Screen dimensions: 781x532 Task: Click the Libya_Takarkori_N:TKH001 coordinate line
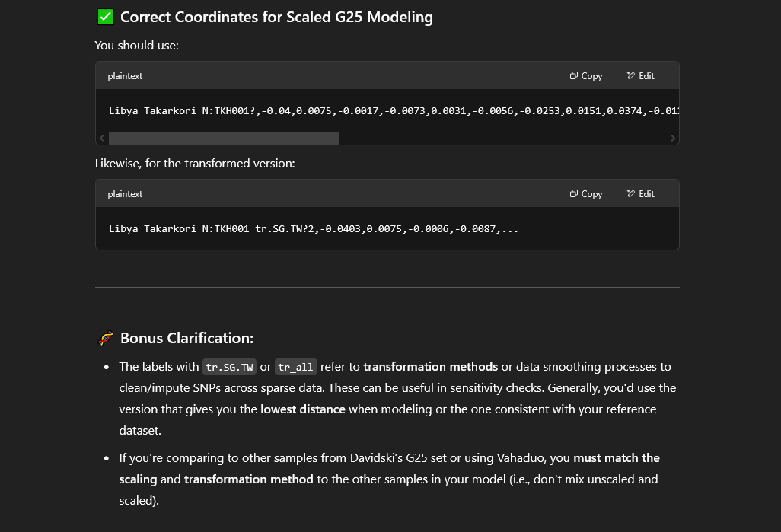pos(394,110)
